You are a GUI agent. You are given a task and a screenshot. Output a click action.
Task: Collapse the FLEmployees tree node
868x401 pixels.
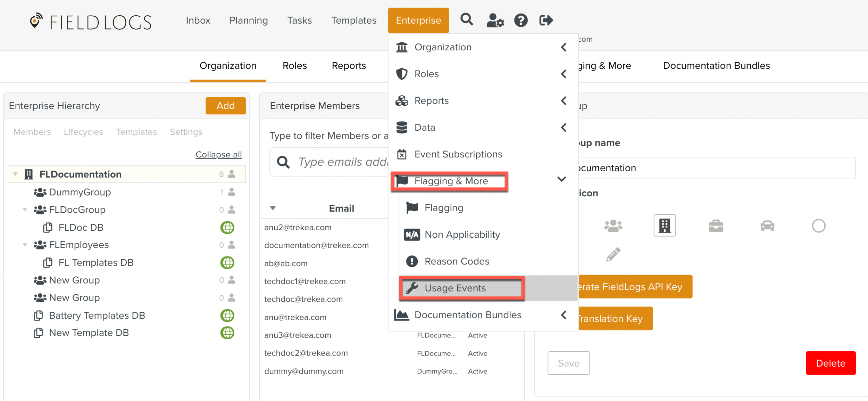(x=25, y=245)
